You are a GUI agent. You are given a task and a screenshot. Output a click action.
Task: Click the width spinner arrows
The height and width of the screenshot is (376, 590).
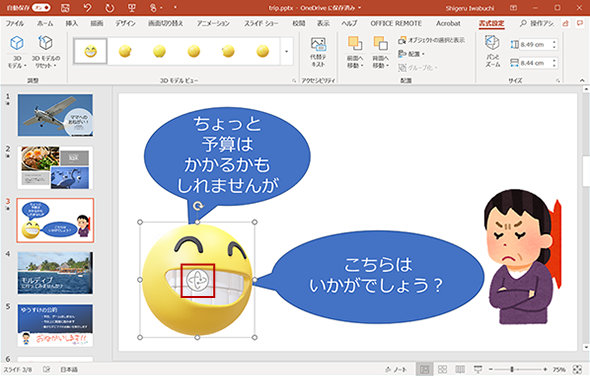click(554, 63)
